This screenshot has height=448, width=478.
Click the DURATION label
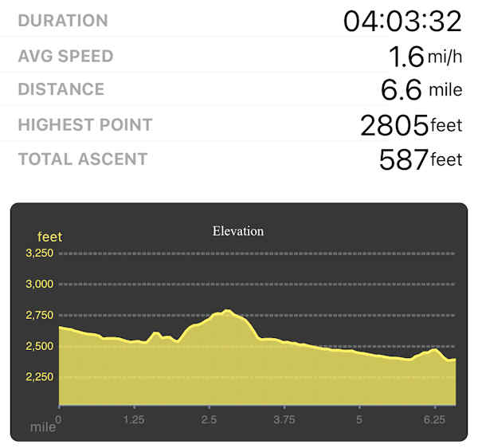(63, 22)
